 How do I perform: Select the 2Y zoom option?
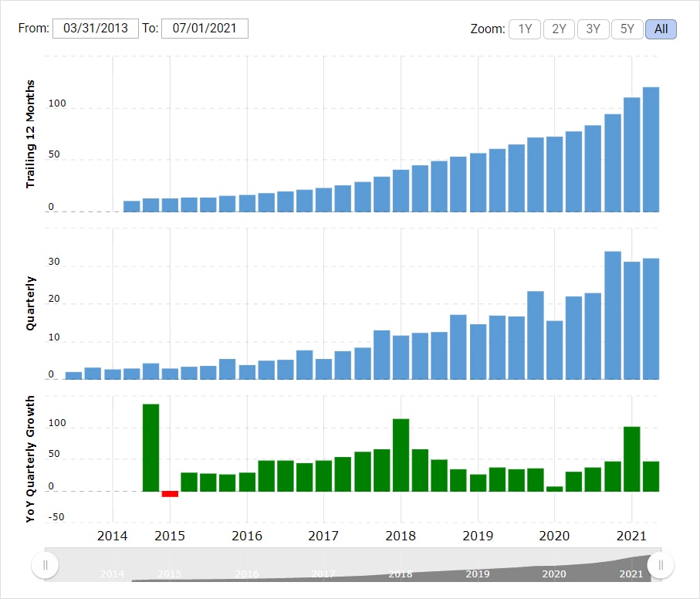559,29
